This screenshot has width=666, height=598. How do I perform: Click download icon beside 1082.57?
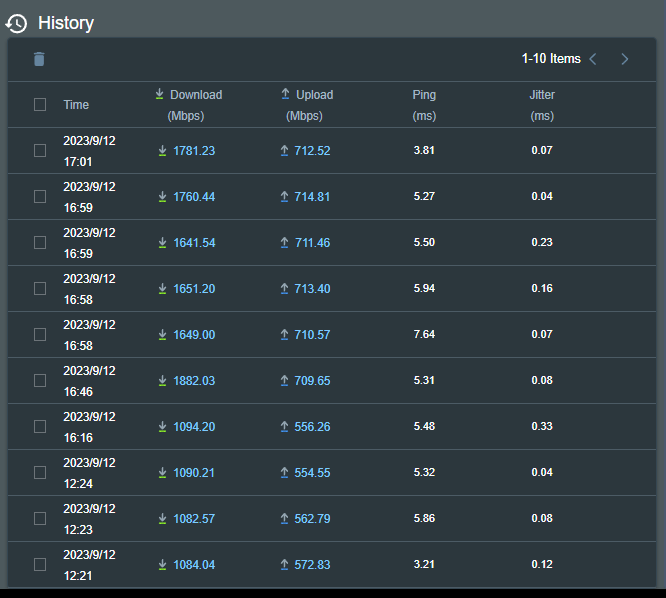pyautogui.click(x=162, y=519)
